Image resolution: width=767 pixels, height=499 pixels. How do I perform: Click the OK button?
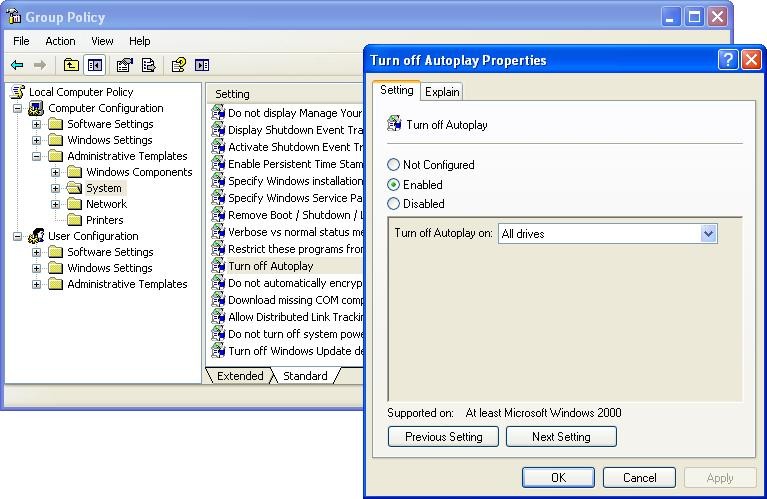pyautogui.click(x=558, y=478)
